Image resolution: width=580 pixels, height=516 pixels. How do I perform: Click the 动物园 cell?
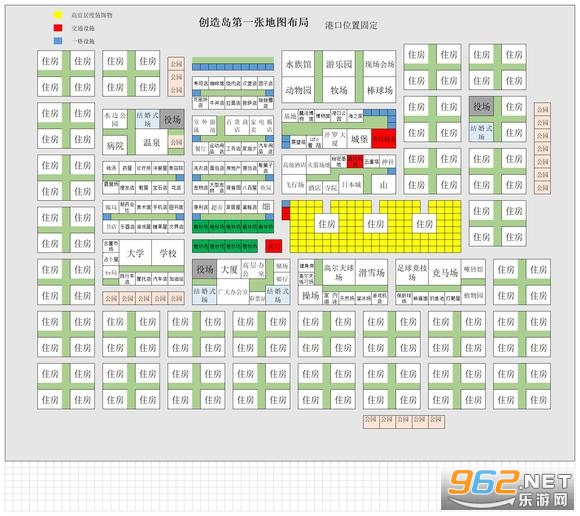pos(298,90)
